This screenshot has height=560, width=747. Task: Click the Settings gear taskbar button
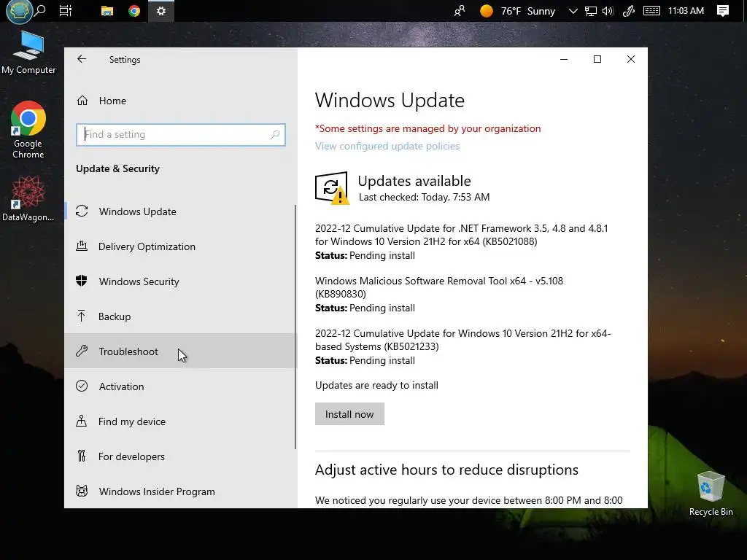[161, 10]
